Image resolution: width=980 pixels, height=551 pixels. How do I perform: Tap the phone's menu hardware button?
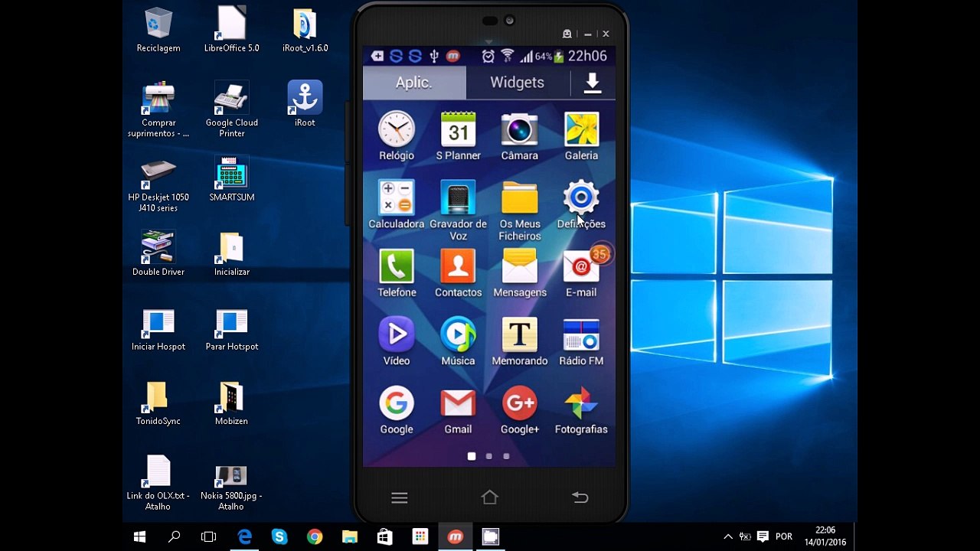click(399, 498)
